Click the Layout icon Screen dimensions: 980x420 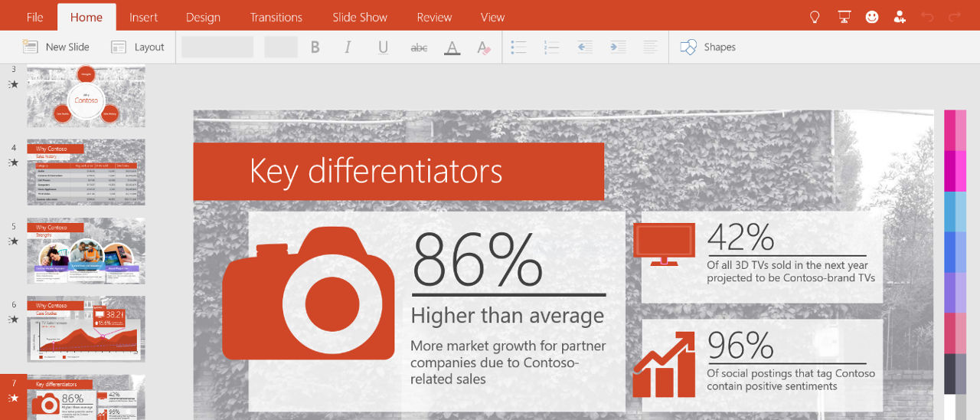pyautogui.click(x=118, y=47)
